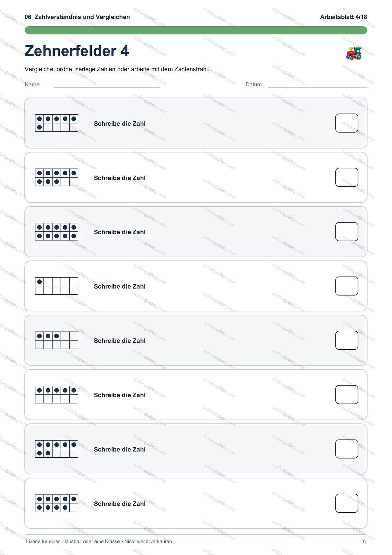Select the completely filled ten-frame
392x555 pixels.
click(57, 232)
